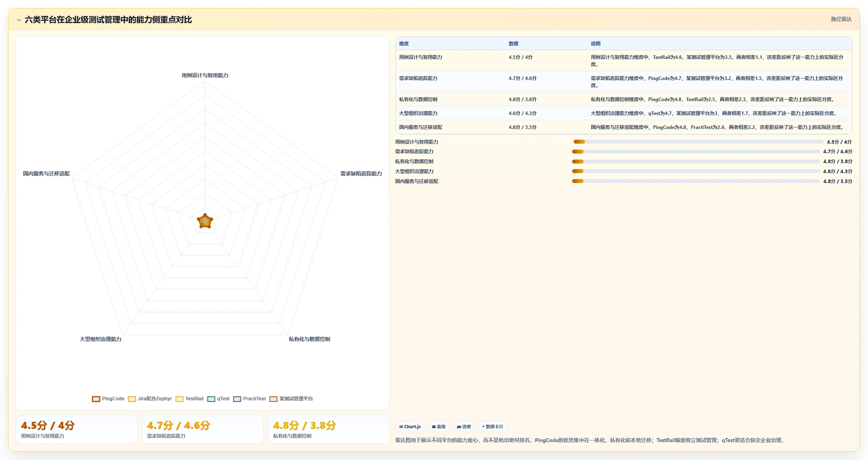Click the 说明 column header

point(596,44)
